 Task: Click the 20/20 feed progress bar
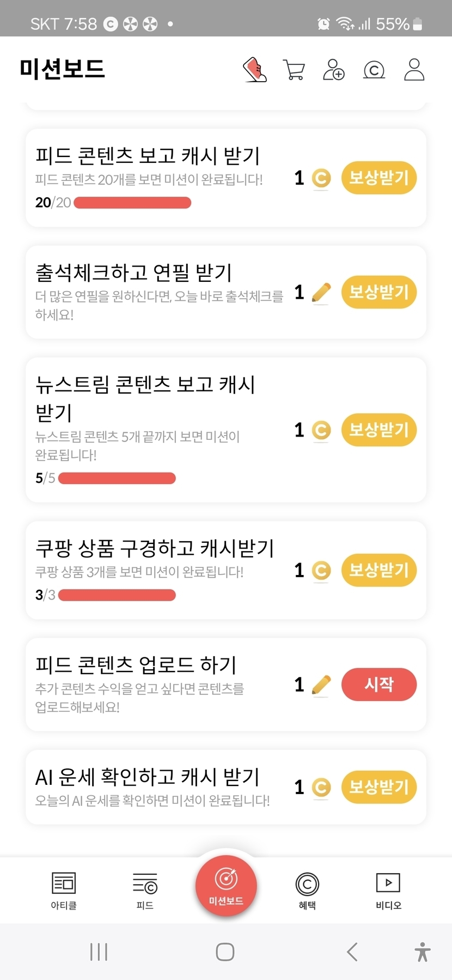132,203
